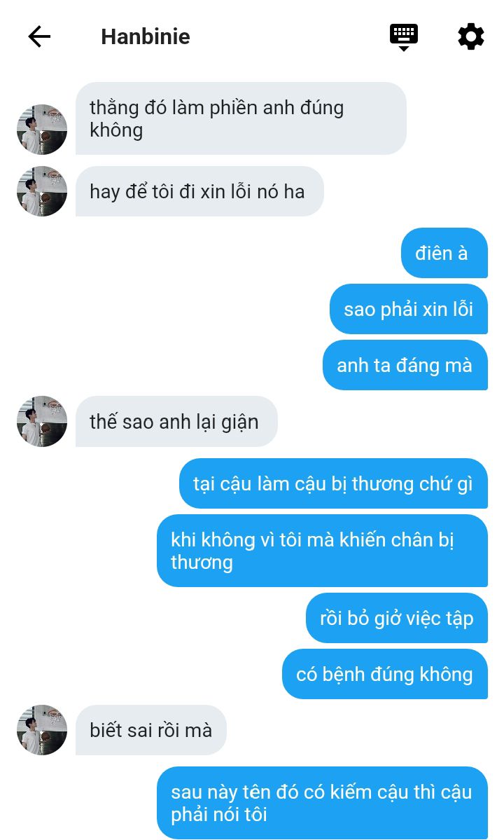Tap the 'sau này tên đó có kiếm cậu' bubble

(x=322, y=803)
